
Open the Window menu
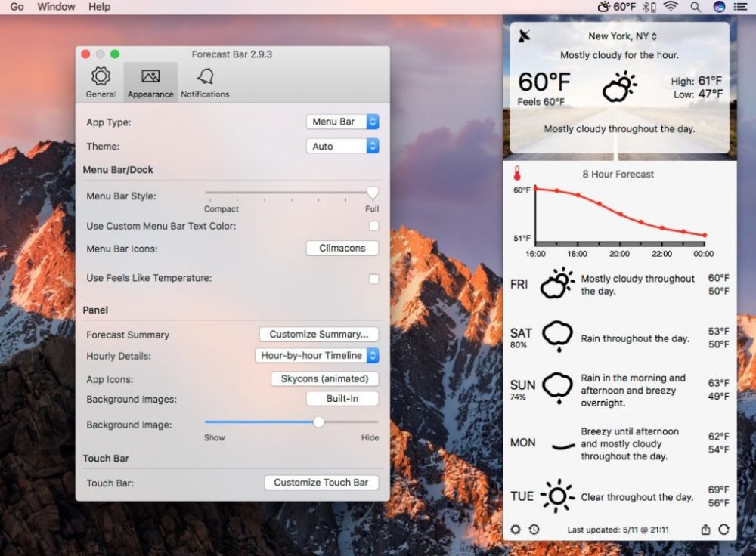[x=56, y=7]
